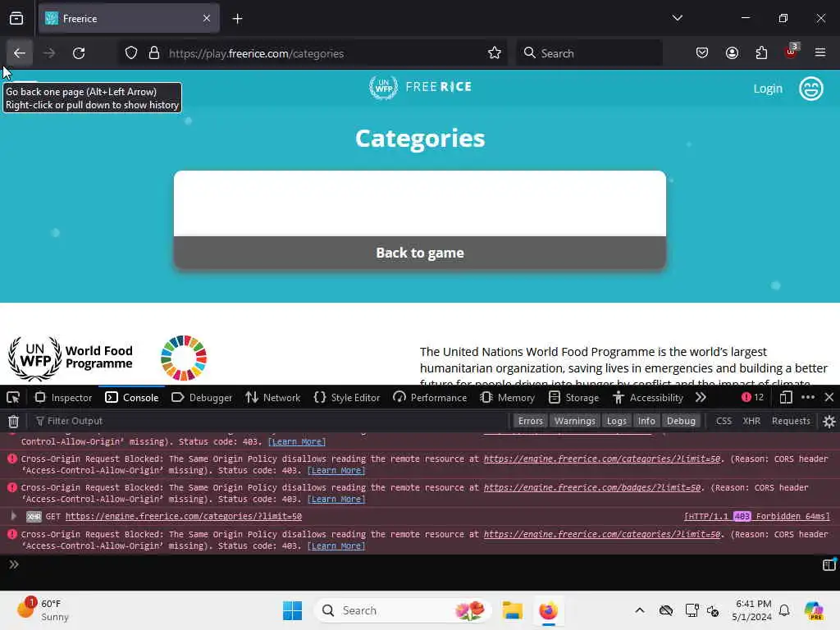Toggle the Warnings filter
This screenshot has height=630, width=840.
575,421
